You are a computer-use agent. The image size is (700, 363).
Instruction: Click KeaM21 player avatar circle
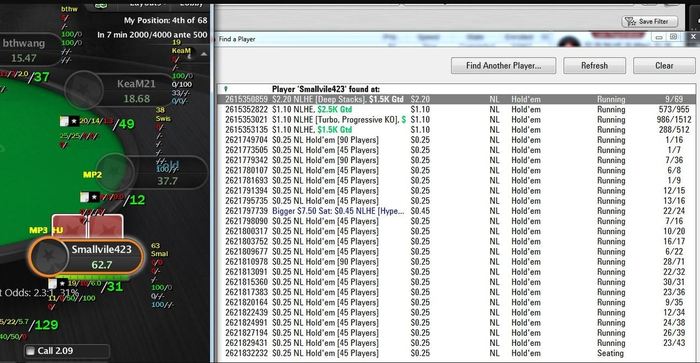pyautogui.click(x=83, y=90)
